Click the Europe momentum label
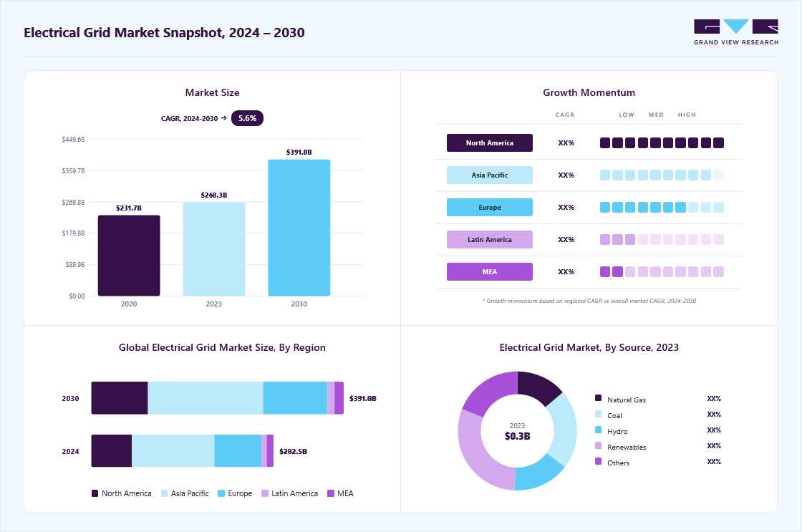This screenshot has height=532, width=802. (x=490, y=207)
